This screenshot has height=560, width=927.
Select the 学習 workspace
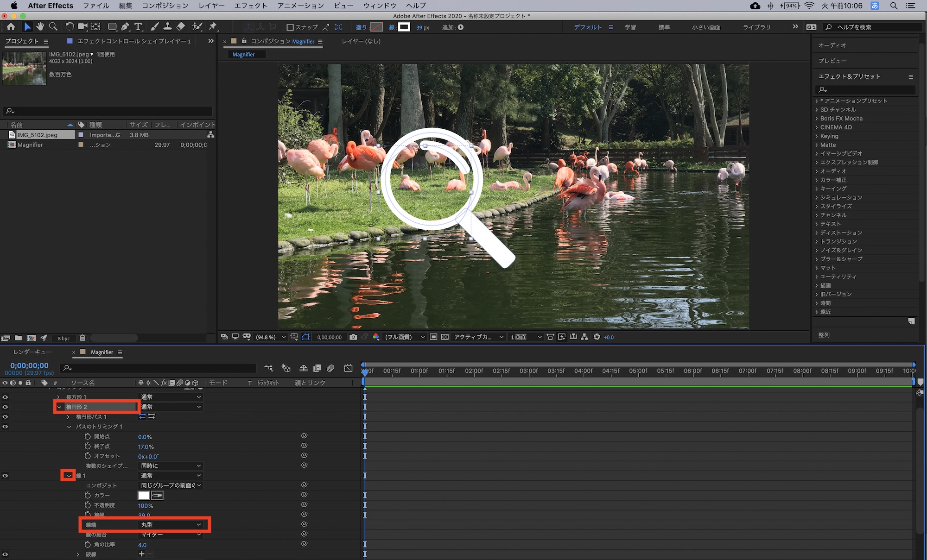[x=630, y=27]
